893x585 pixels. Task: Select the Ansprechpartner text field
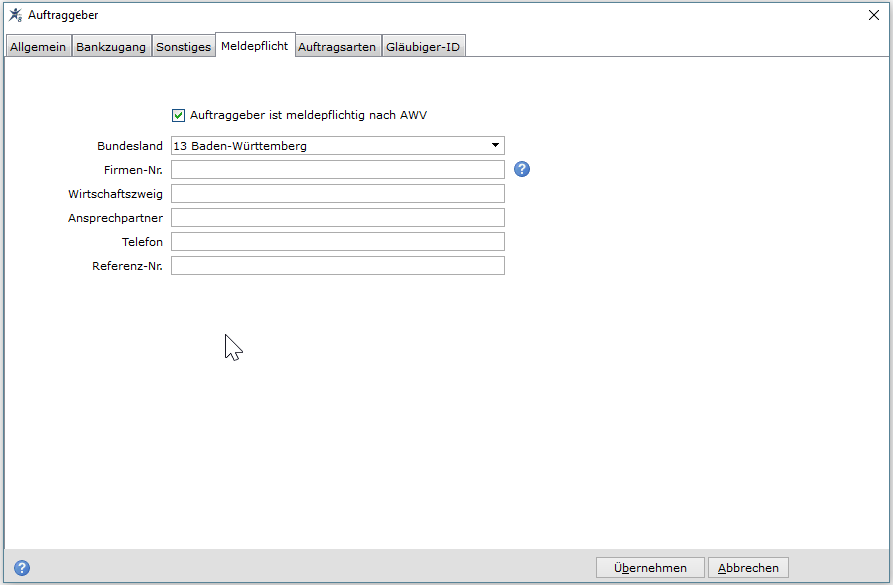coord(338,218)
